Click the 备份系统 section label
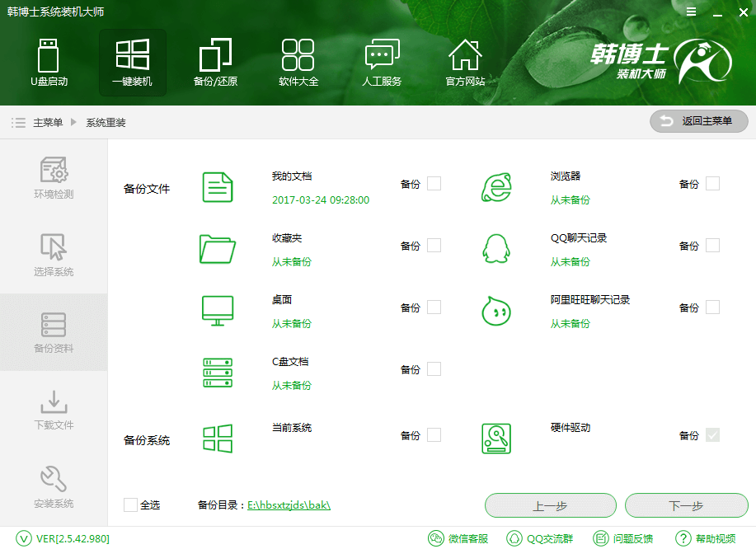Screen dimensions: 756x549 tap(147, 440)
